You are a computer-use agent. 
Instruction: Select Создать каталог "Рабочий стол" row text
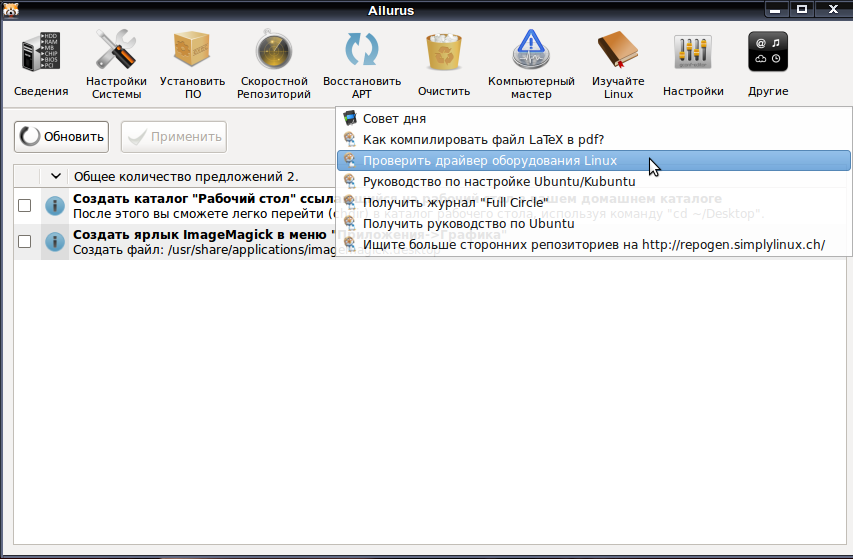(205, 198)
